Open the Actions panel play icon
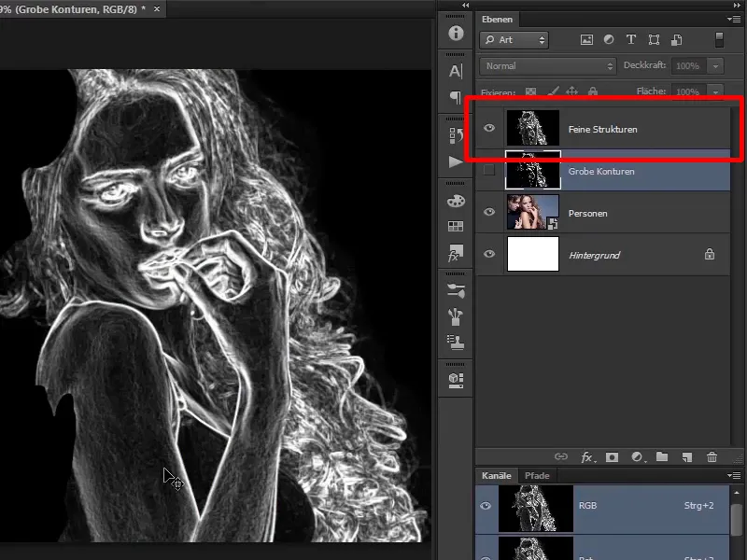The image size is (747, 560). [x=456, y=161]
